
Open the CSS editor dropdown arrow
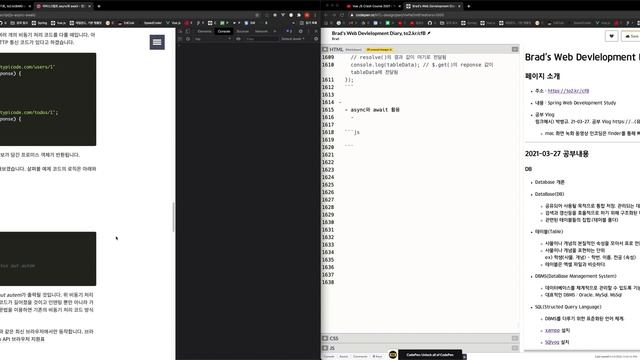(x=515, y=338)
